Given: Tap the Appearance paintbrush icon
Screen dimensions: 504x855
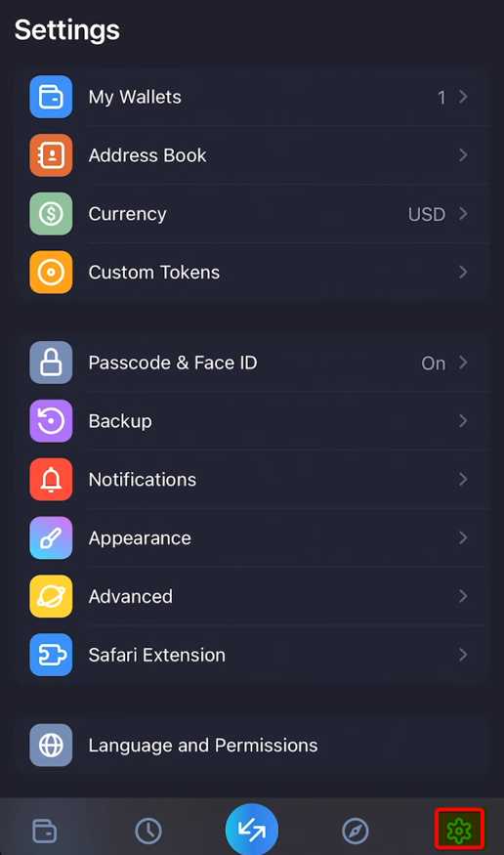Looking at the screenshot, I should tap(51, 537).
